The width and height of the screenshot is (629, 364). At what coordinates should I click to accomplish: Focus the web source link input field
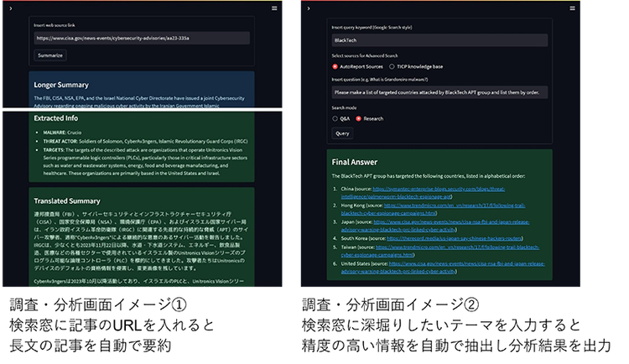coord(142,38)
